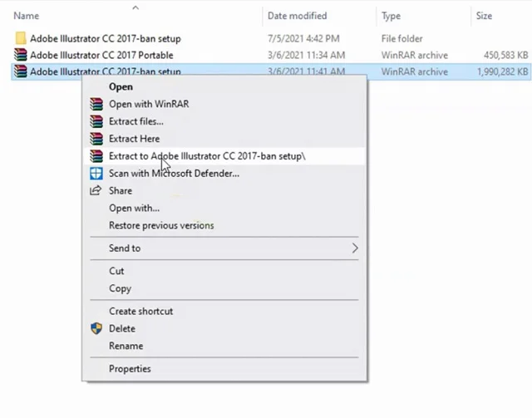Image resolution: width=532 pixels, height=418 pixels.
Task: Extract to Adobe Illustrator CC 2017-ban setup folder
Action: point(224,156)
